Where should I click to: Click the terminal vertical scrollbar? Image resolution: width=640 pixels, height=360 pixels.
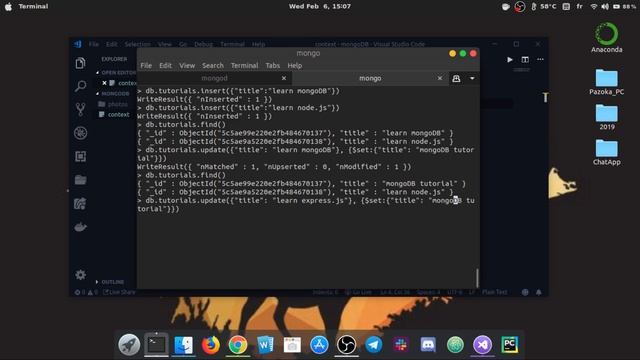coord(477,278)
